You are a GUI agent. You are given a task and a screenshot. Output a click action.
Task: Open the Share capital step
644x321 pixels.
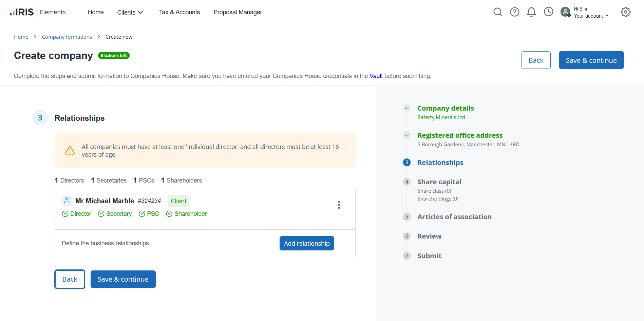(439, 182)
